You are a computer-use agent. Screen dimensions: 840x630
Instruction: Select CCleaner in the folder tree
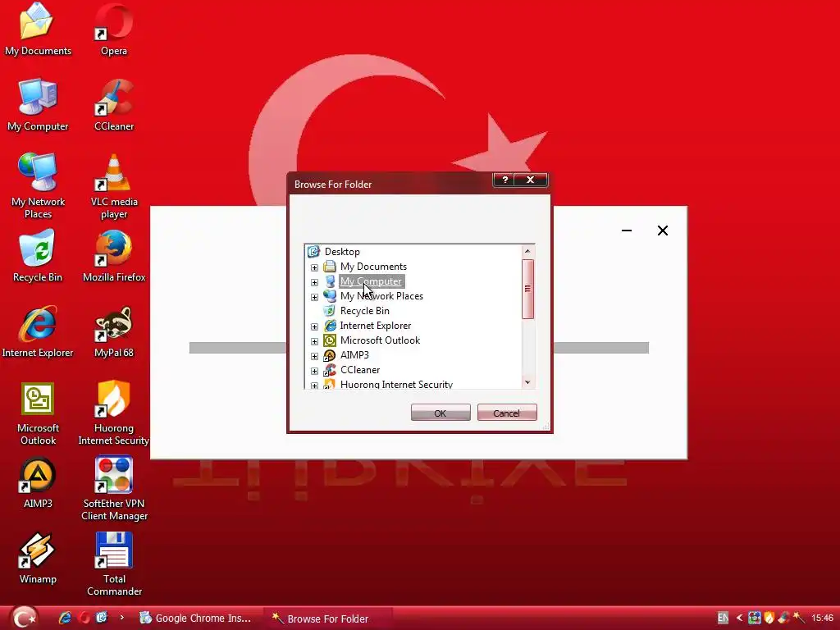pyautogui.click(x=360, y=370)
